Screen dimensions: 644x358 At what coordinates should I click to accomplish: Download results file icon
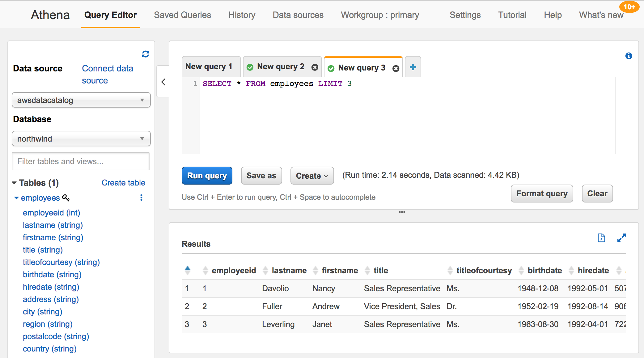click(601, 238)
